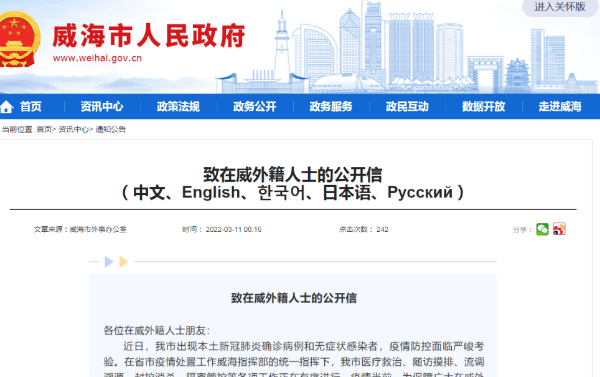Open 首页 navigation menu item
600x377 pixels.
coord(31,106)
